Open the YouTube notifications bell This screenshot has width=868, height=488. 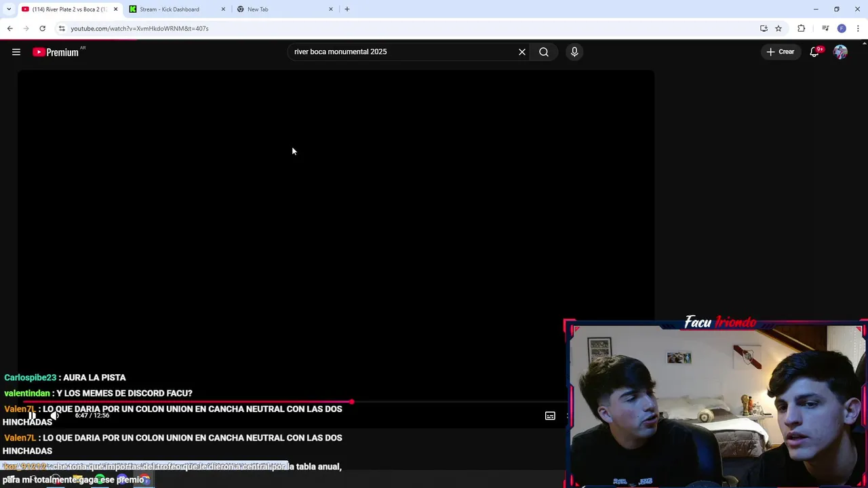[815, 52]
